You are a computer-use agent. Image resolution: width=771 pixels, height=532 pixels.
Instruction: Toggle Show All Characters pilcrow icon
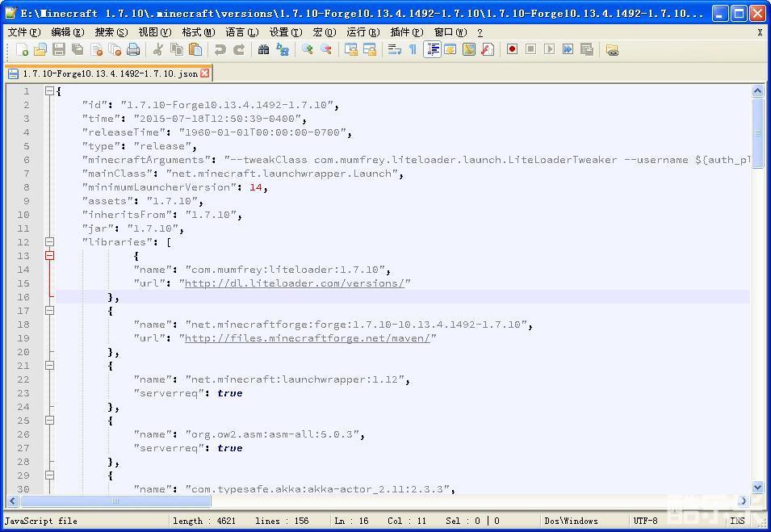click(x=413, y=50)
